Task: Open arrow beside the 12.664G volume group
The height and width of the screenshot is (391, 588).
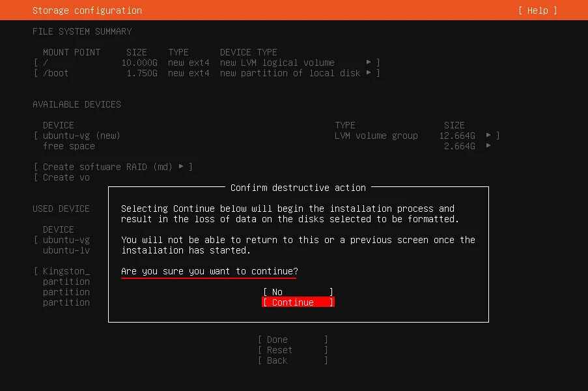Action: [488, 136]
